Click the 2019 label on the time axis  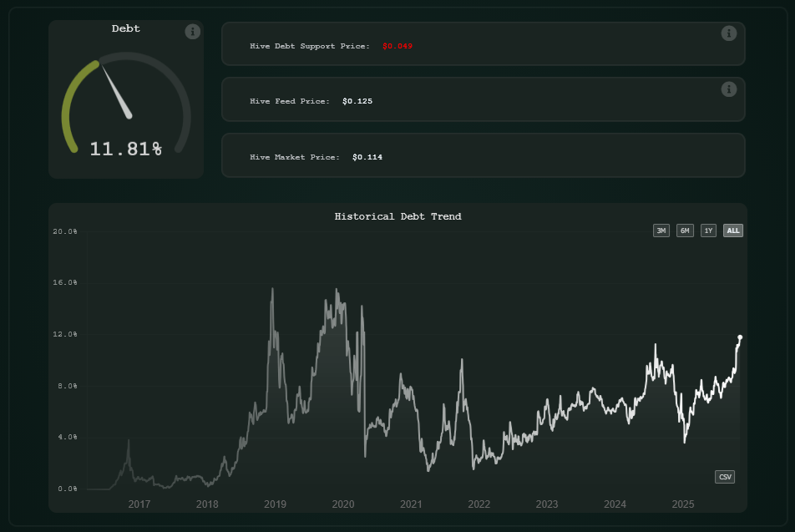pos(275,504)
